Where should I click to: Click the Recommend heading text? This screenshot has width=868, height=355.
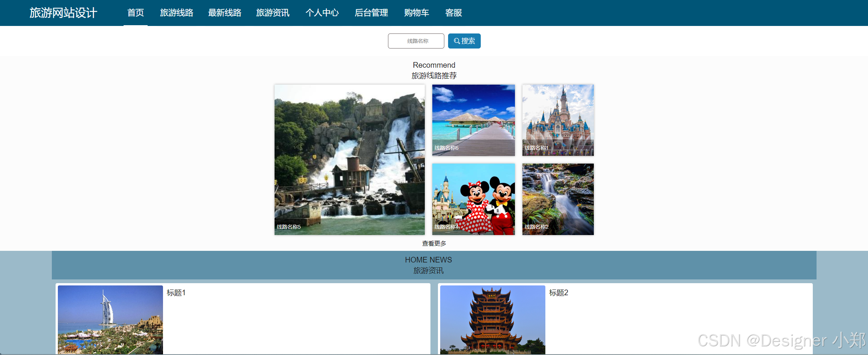[434, 65]
